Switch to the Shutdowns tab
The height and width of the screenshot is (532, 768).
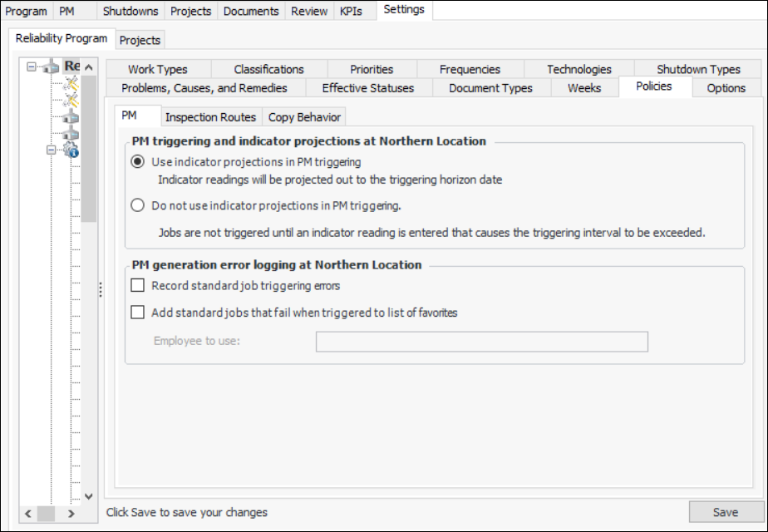tap(130, 12)
